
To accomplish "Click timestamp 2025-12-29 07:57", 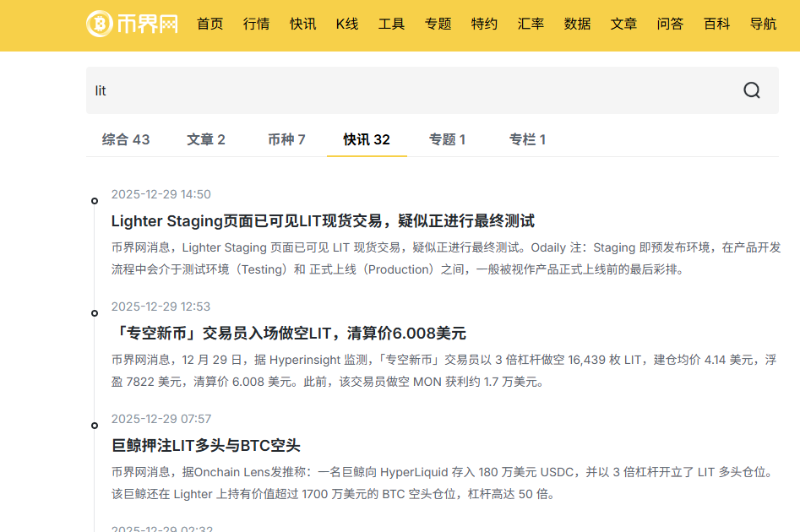I will [161, 419].
